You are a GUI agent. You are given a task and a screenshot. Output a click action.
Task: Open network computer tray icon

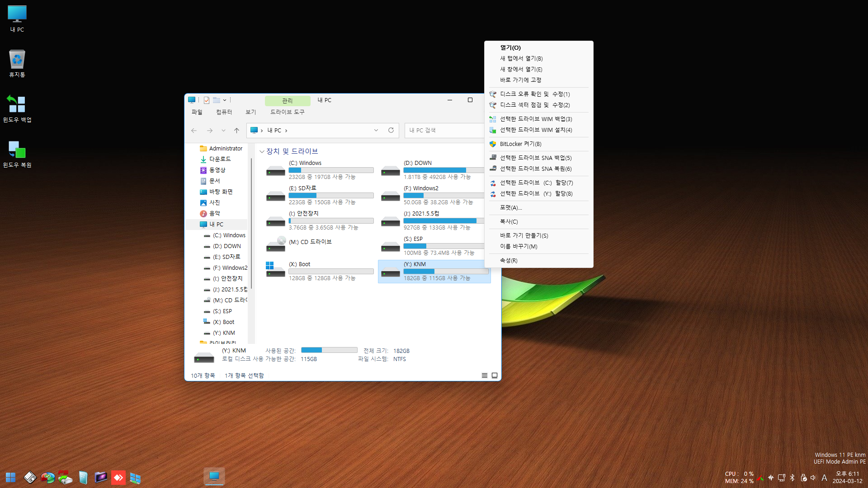[782, 478]
